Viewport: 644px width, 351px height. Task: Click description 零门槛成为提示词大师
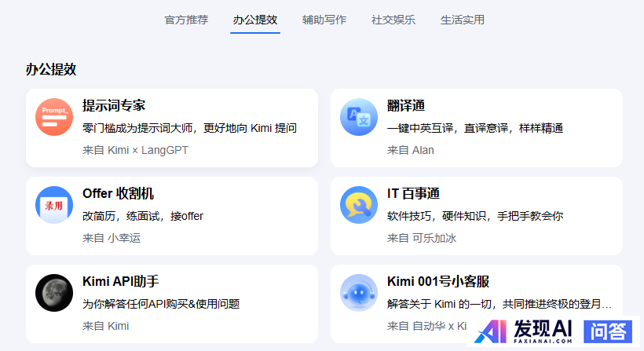click(137, 128)
